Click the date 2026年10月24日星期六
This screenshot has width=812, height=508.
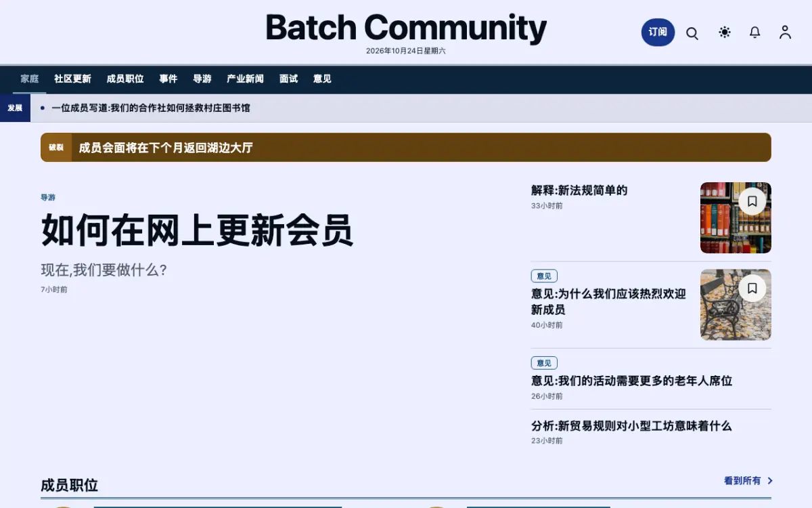[x=406, y=51]
